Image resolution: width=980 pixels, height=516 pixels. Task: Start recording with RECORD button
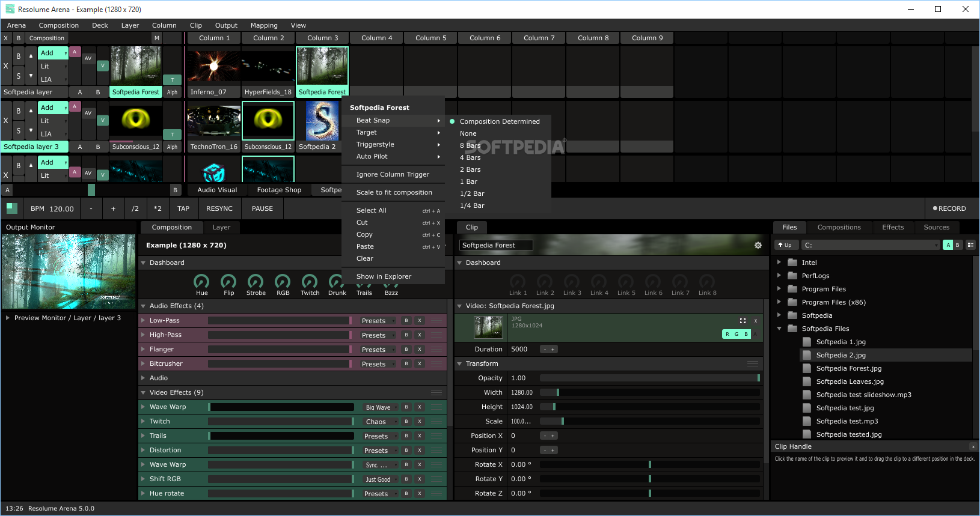(949, 208)
